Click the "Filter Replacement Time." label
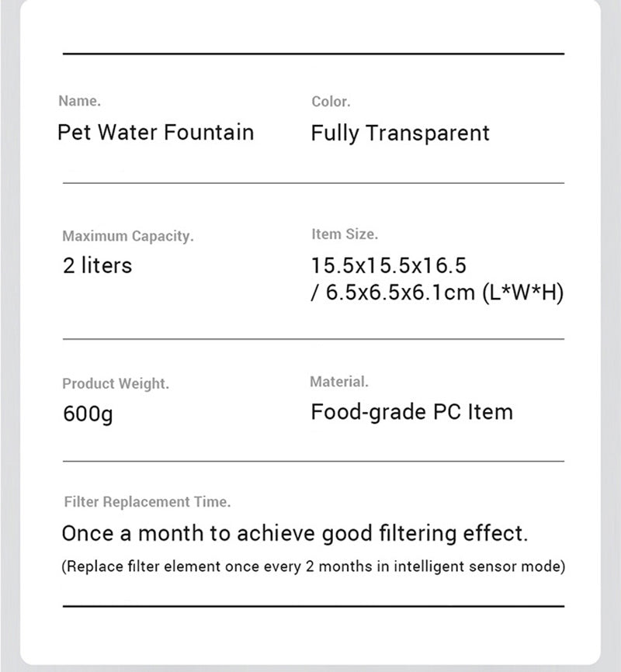The height and width of the screenshot is (672, 621). coord(147,502)
